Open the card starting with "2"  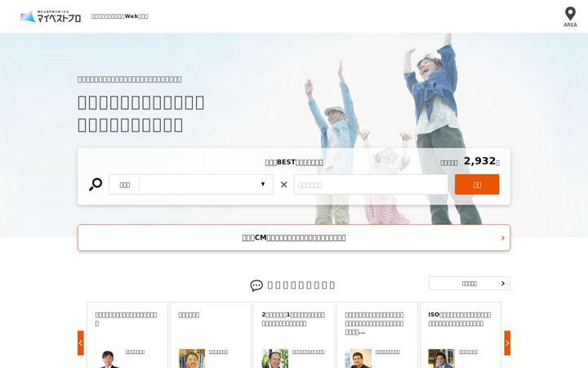pyautogui.click(x=294, y=335)
